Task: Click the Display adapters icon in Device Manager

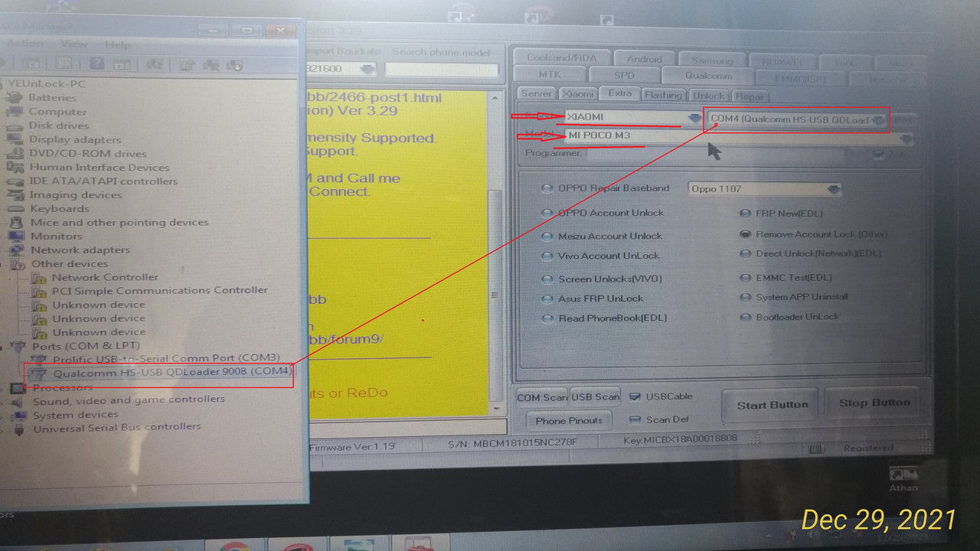Action: tap(15, 139)
